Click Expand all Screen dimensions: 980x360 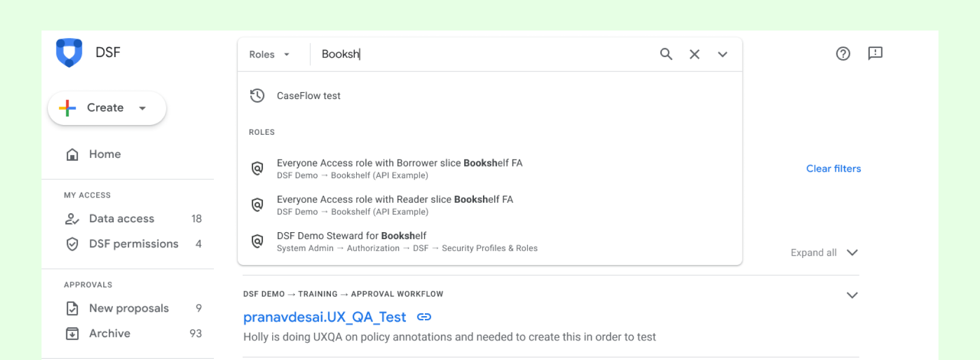tap(813, 253)
